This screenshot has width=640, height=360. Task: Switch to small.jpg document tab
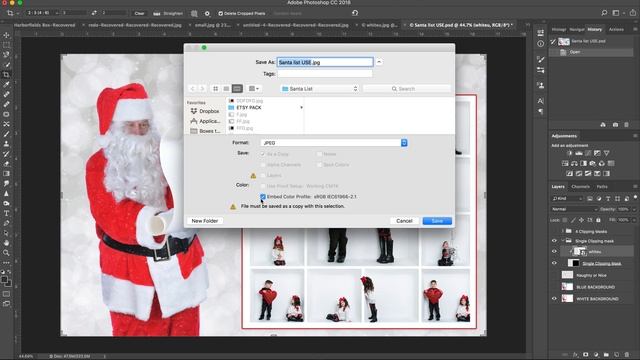[x=212, y=25]
